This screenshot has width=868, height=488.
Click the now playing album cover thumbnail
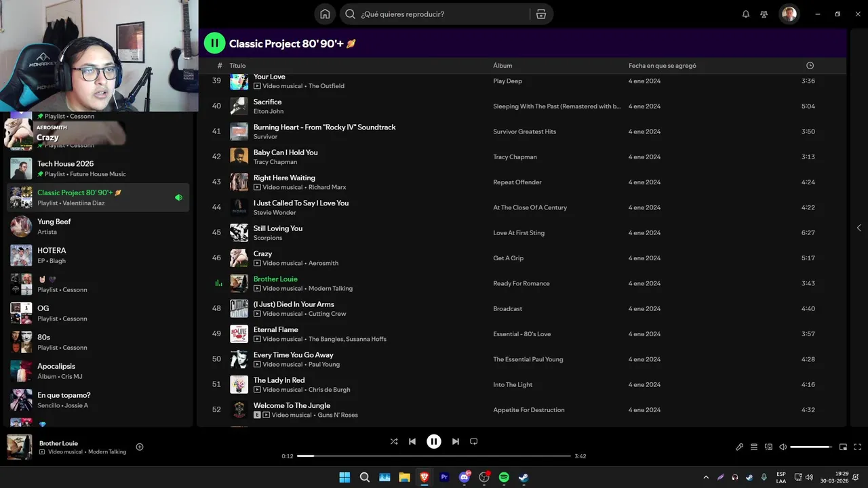(19, 447)
